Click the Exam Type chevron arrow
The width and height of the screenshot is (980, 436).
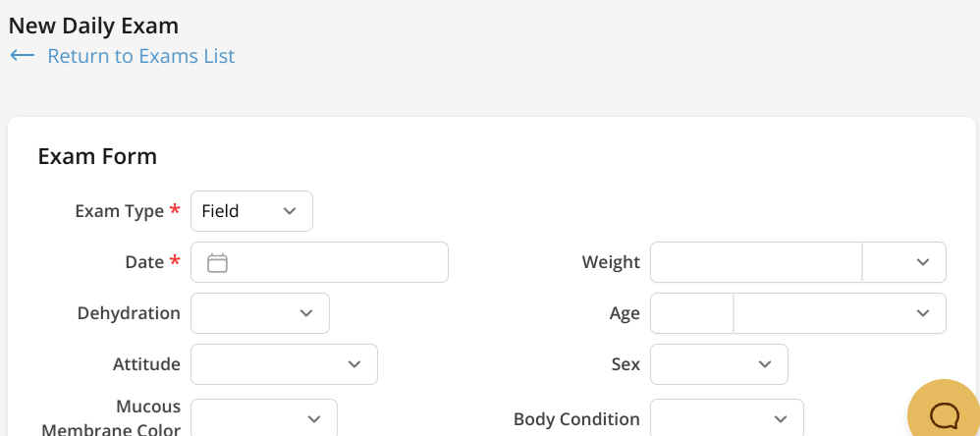point(290,211)
